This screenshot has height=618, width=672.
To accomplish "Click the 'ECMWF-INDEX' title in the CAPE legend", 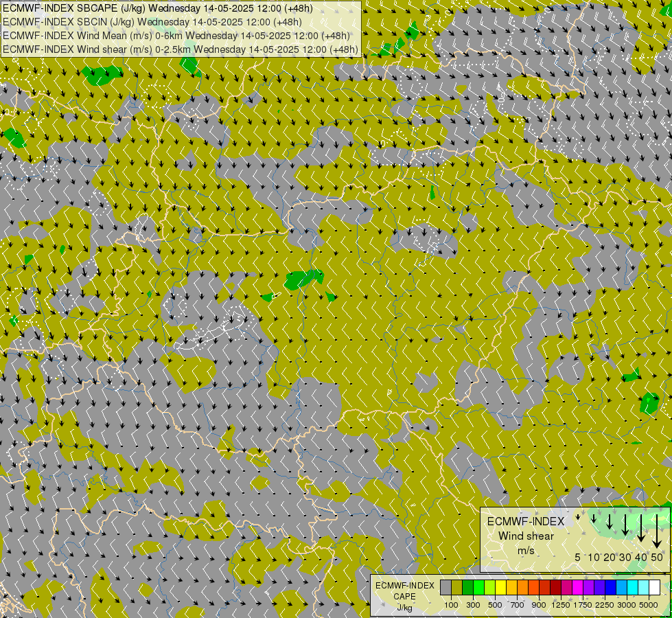I will click(404, 586).
